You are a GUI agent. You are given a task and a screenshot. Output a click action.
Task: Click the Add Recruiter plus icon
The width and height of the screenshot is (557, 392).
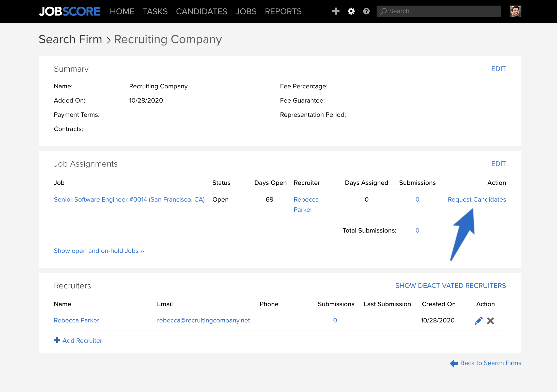57,340
